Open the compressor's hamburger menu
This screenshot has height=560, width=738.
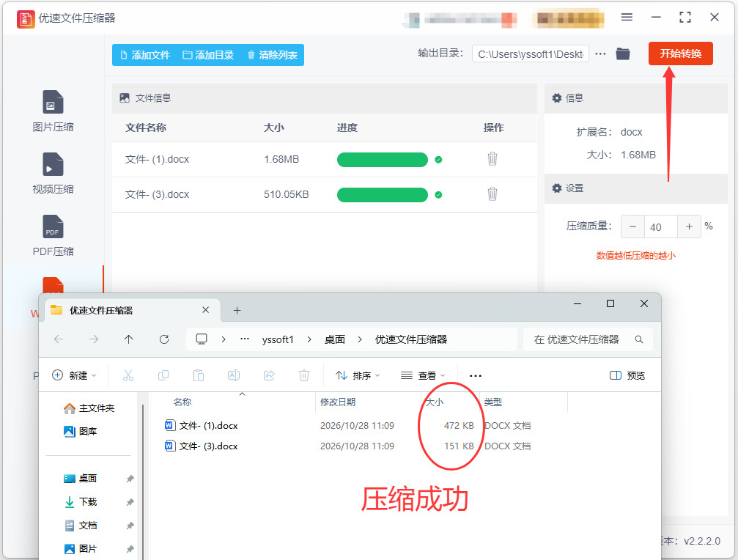click(x=627, y=18)
